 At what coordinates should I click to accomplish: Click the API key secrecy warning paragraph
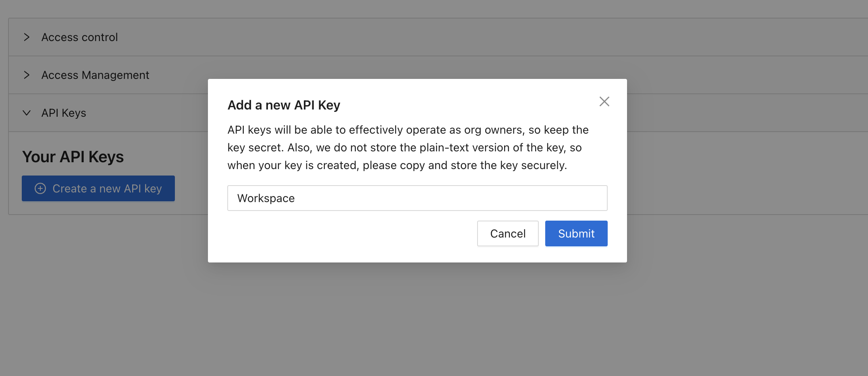408,147
